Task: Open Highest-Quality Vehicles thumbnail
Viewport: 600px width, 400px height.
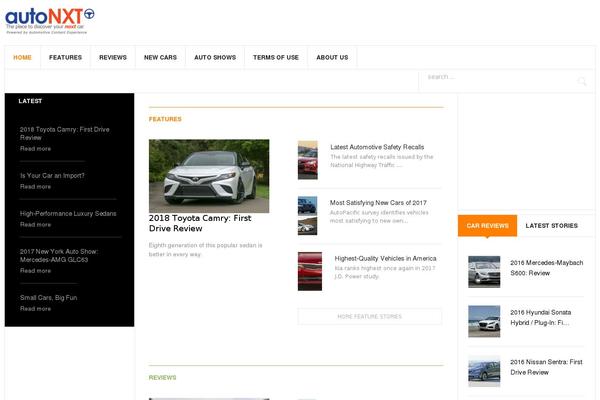Action: (310, 271)
